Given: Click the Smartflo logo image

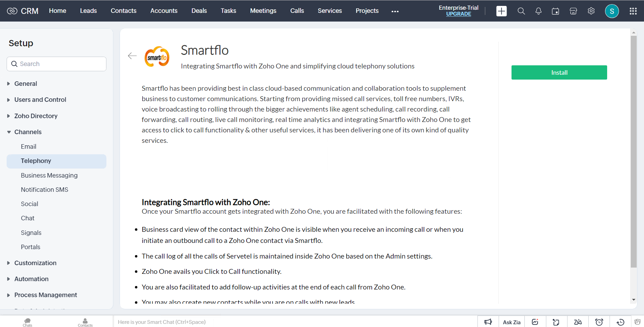Looking at the screenshot, I should tap(157, 57).
